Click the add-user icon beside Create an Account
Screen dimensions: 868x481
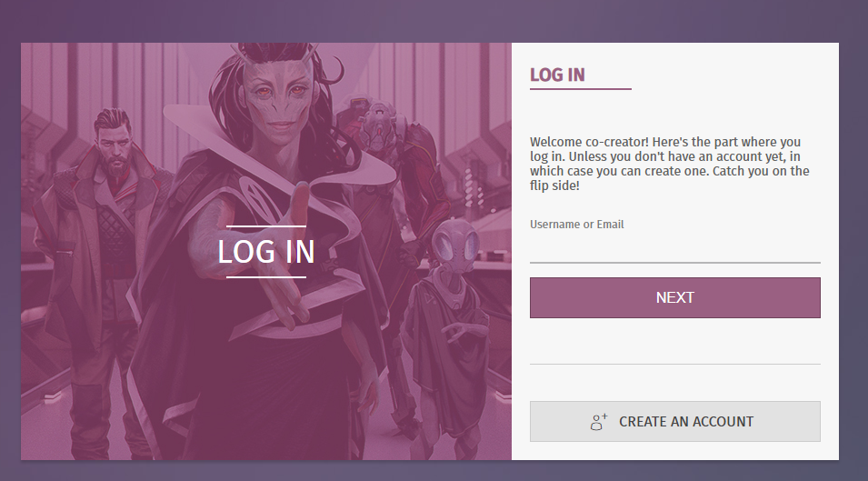tap(598, 422)
